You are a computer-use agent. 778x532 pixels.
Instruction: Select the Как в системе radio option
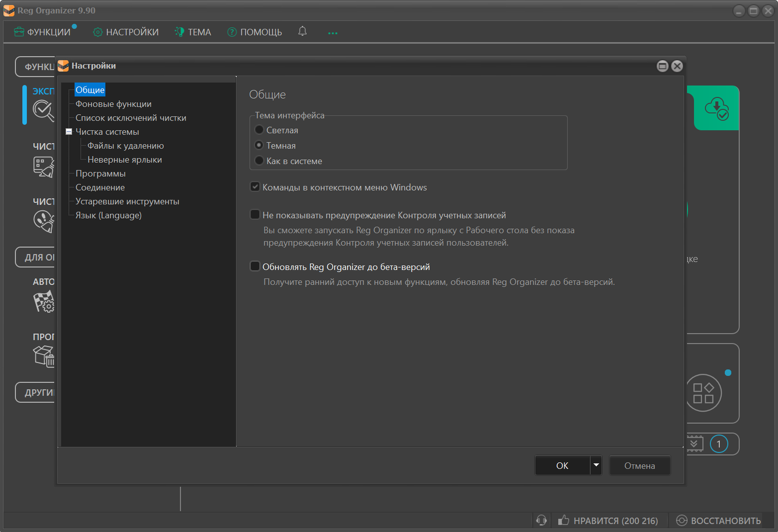(259, 161)
